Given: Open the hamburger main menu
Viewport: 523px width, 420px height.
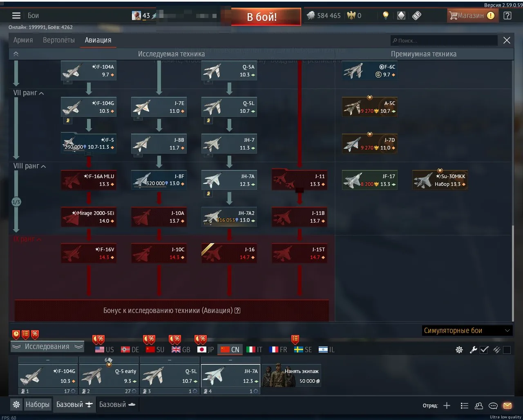Looking at the screenshot, I should coord(16,16).
